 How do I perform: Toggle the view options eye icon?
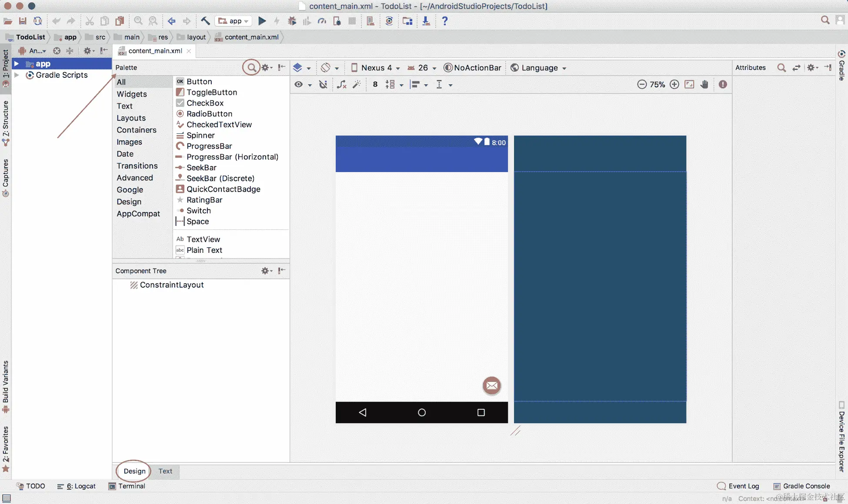click(299, 85)
